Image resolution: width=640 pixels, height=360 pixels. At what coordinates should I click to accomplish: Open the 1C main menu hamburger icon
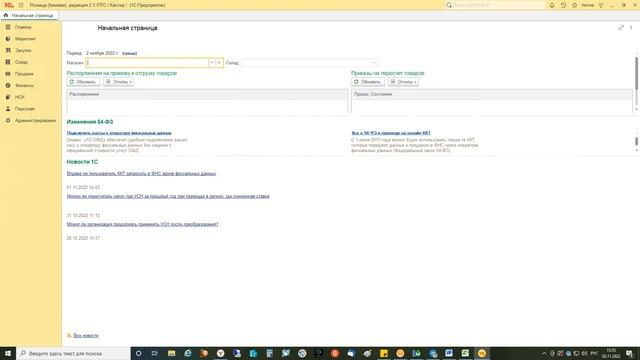coord(21,5)
